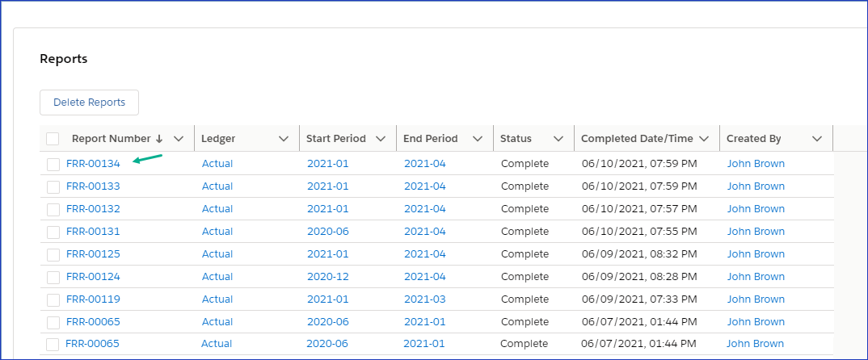This screenshot has height=360, width=868.
Task: Click the Delete Reports button
Action: [89, 103]
